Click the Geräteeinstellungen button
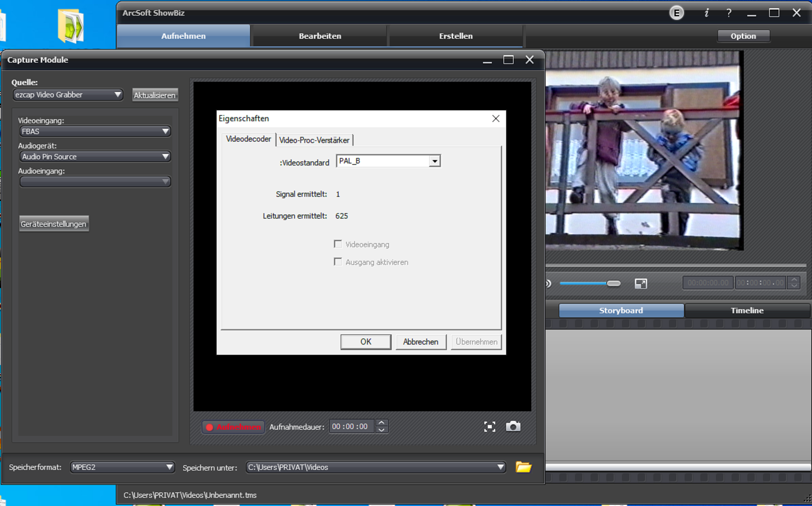 pos(54,224)
